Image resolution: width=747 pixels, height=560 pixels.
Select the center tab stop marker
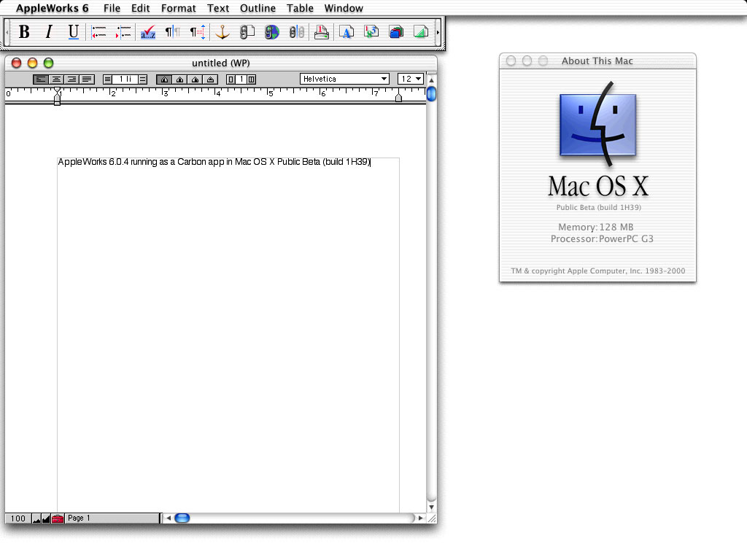179,79
